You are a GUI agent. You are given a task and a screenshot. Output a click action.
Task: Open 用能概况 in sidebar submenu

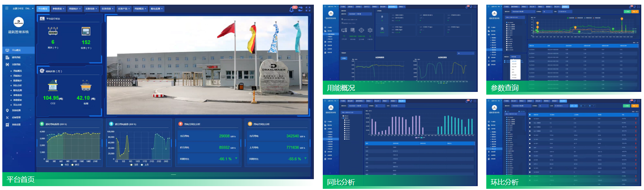pos(17,71)
